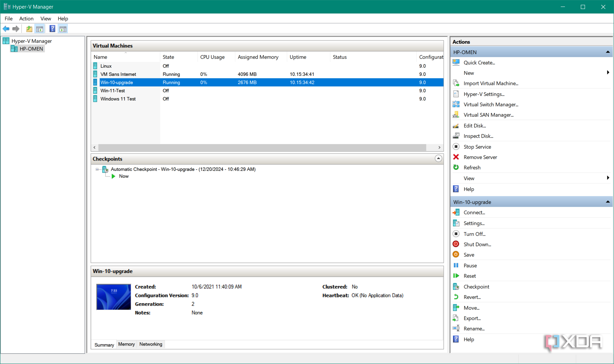Viewport: 614px width, 364px height.
Task: Click the green Refresh icon
Action: click(x=456, y=167)
